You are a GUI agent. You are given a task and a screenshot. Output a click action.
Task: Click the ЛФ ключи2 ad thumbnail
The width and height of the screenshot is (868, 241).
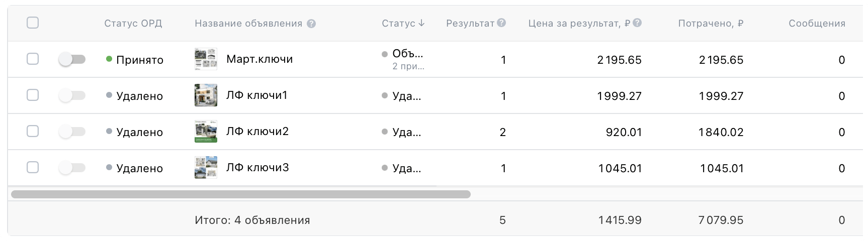coord(206,132)
